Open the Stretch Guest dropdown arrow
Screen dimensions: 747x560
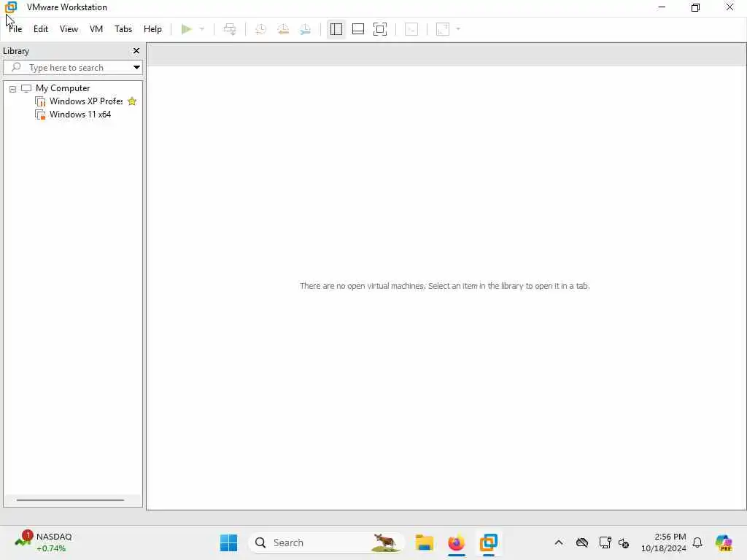click(x=458, y=29)
